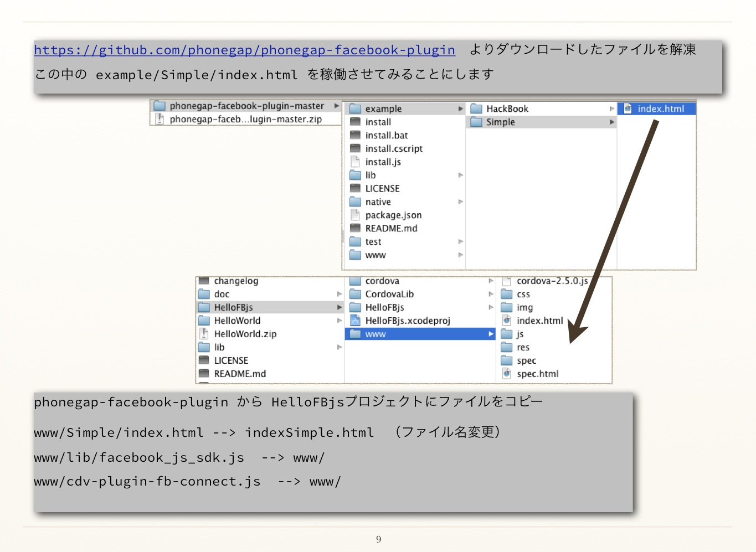Click the highlighted index.html file icon
Image resolution: width=756 pixels, height=552 pixels.
tap(628, 109)
